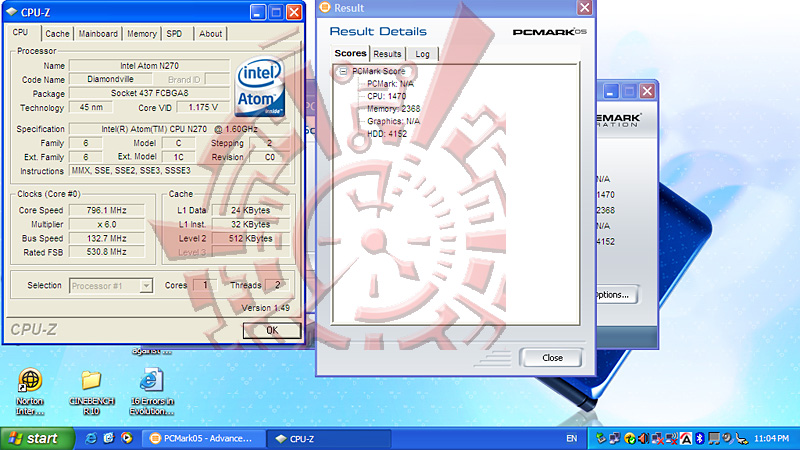
Task: Switch to the Mainboard tab in CPU-Z
Action: [98, 34]
